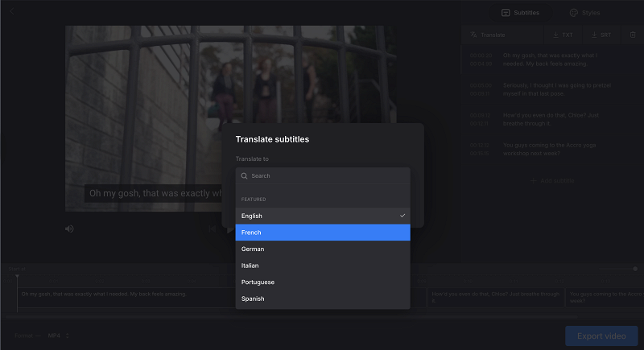
Task: Open subtitle 'Oh my gosh, that was exactly'
Action: [552, 60]
